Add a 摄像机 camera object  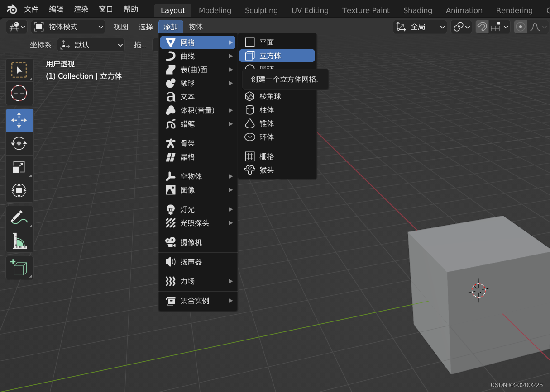point(198,242)
